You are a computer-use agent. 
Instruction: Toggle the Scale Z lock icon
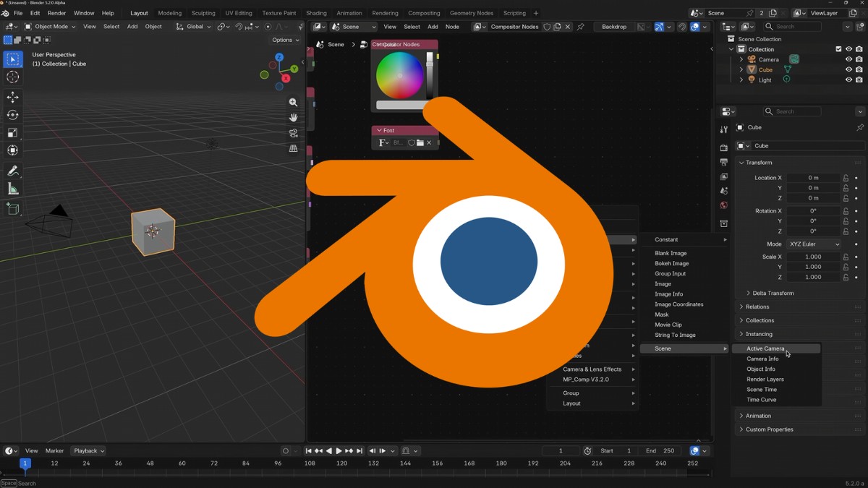[846, 277]
